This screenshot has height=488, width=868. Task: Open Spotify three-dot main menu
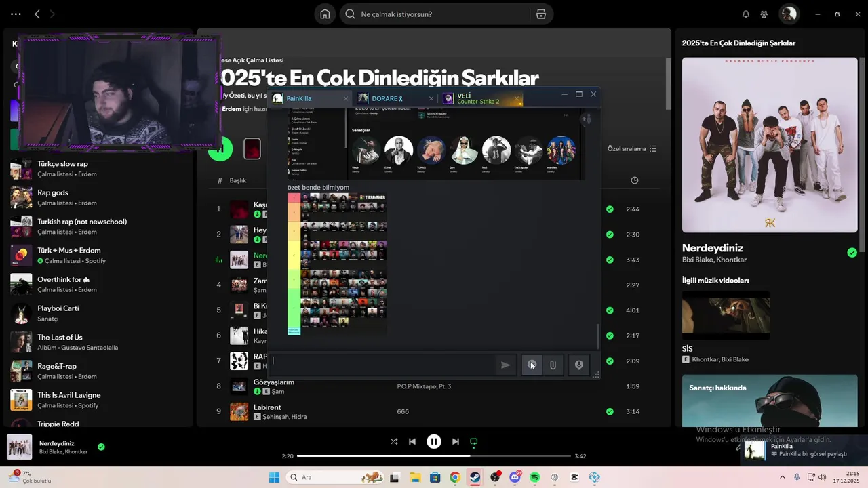[16, 14]
